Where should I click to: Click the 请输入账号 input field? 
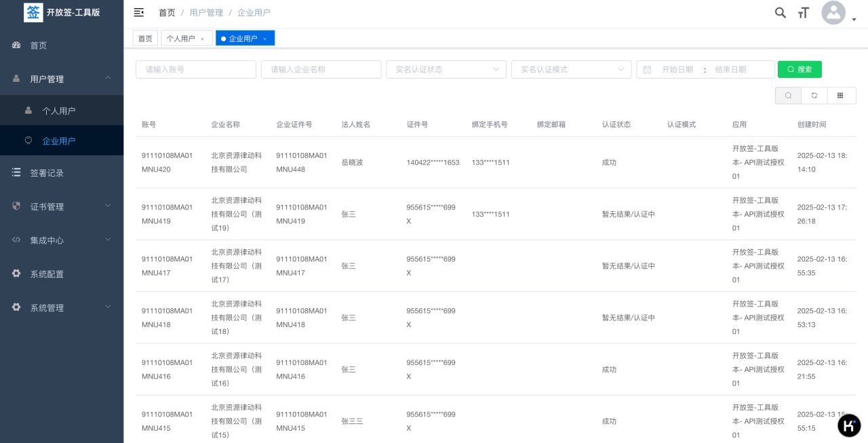point(196,69)
